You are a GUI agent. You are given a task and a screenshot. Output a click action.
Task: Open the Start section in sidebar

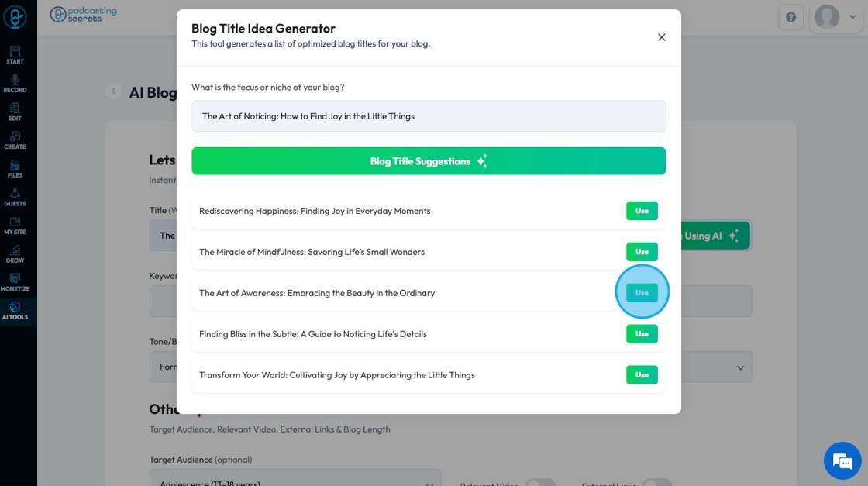pos(15,55)
